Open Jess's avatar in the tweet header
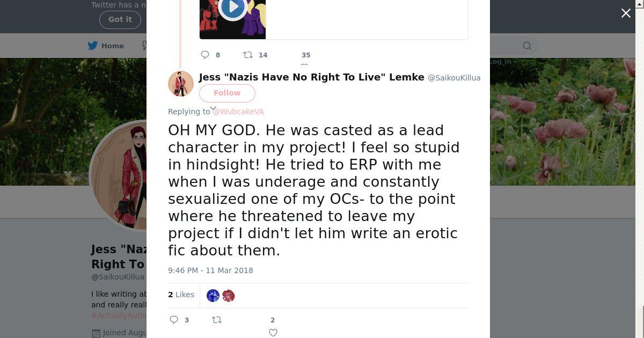 (181, 84)
